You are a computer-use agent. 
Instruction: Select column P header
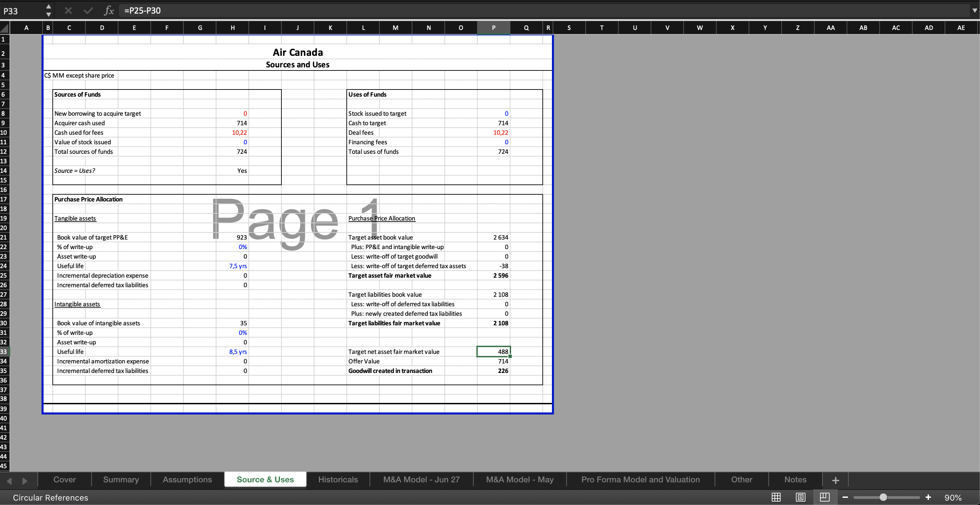493,28
